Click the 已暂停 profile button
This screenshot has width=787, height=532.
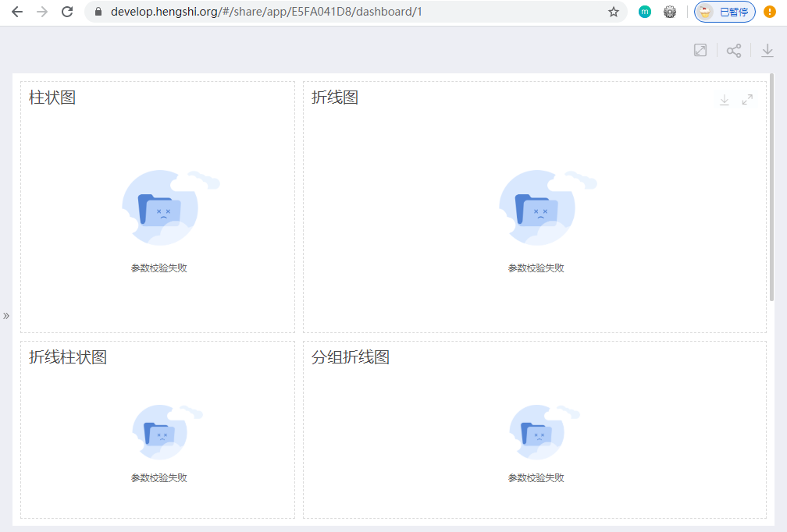pos(725,12)
